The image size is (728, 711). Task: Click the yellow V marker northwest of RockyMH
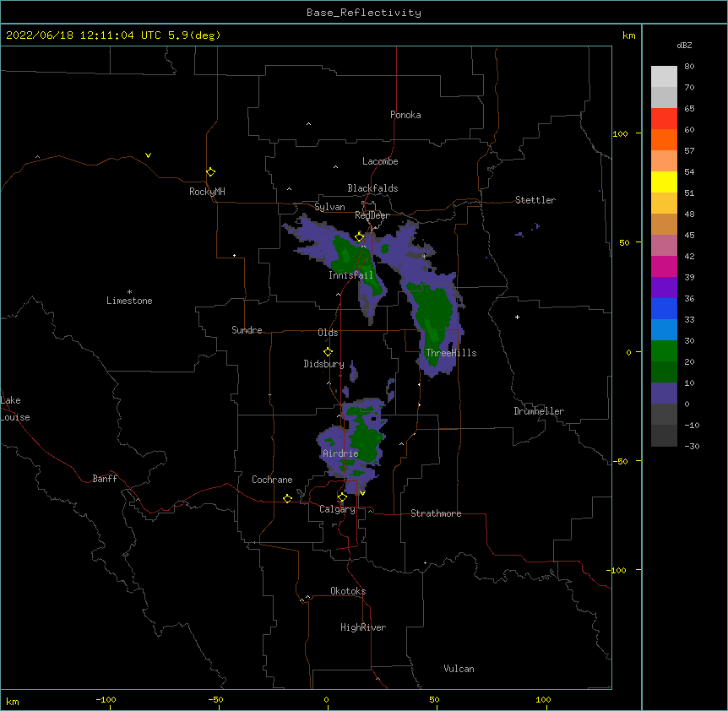[148, 155]
